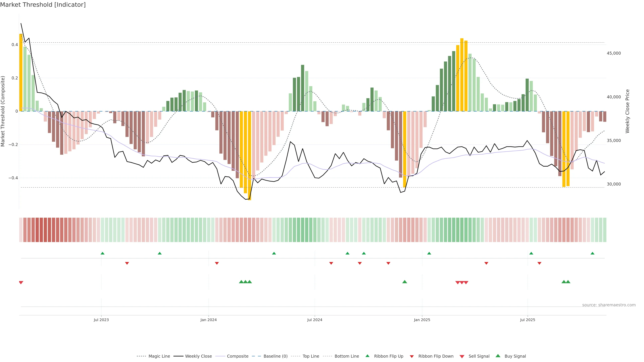Click Ribbon Flip Up marker at Jul 2023
Viewport: 644px width, 362px height.
(x=102, y=253)
